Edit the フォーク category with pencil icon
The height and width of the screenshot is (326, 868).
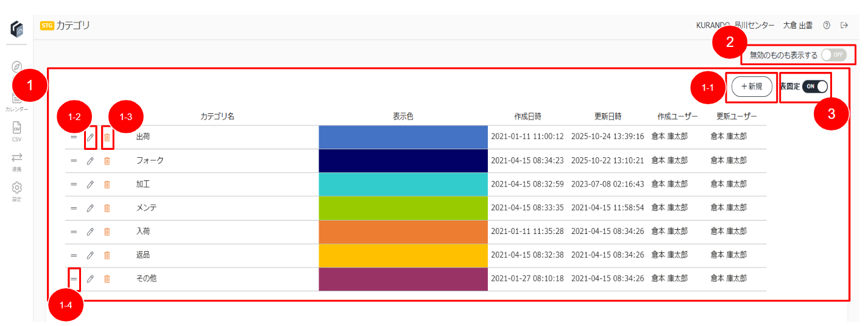pyautogui.click(x=90, y=161)
